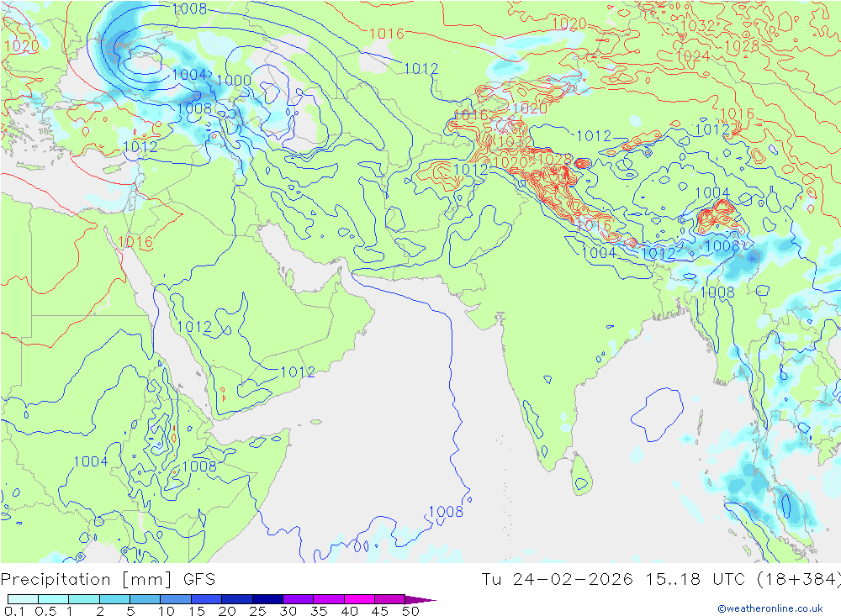Select the 0.1 to 0.5 mm legend swatch
Viewport: 841px width, 616px height.
23,599
